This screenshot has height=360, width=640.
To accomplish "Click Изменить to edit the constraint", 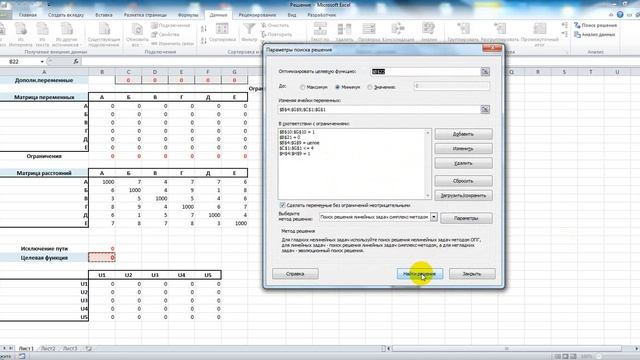I will click(x=463, y=149).
